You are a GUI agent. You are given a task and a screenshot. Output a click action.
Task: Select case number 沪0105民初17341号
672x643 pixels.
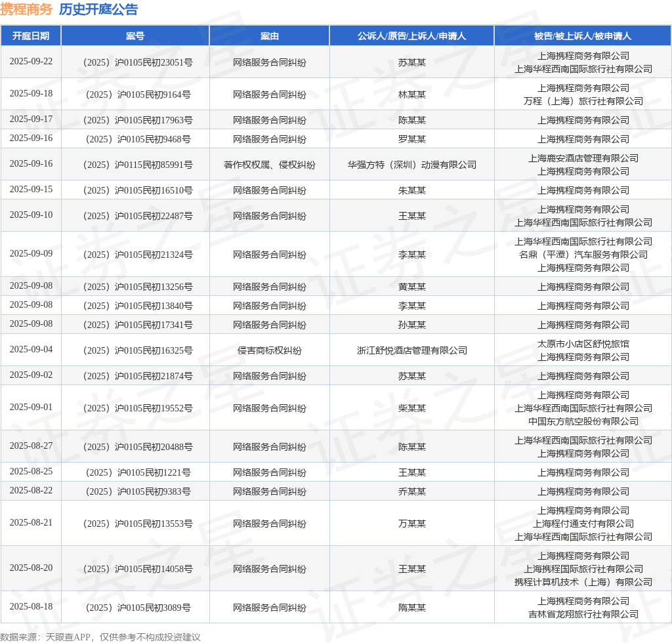point(138,325)
